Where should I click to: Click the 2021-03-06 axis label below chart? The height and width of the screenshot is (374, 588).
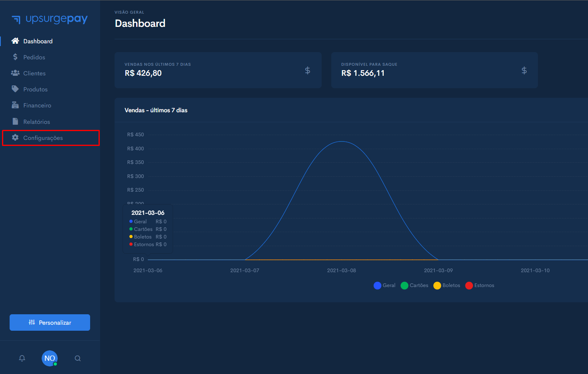point(148,271)
